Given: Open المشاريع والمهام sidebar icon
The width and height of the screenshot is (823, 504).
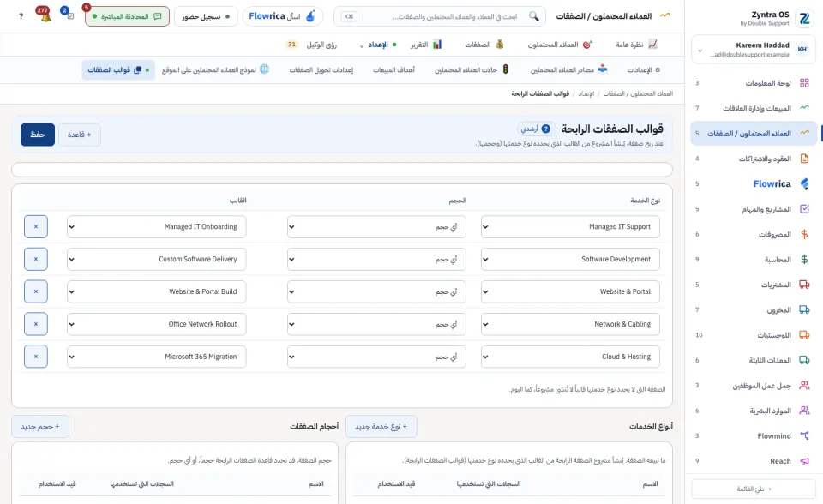Looking at the screenshot, I should 804,209.
